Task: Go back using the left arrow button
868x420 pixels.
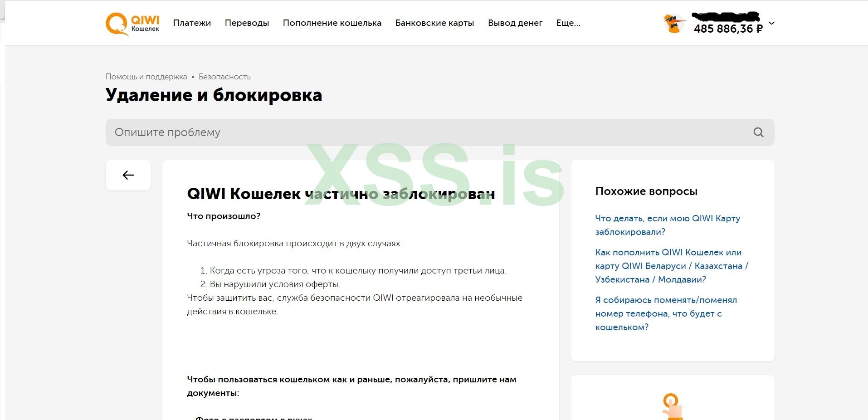Action: click(x=128, y=175)
